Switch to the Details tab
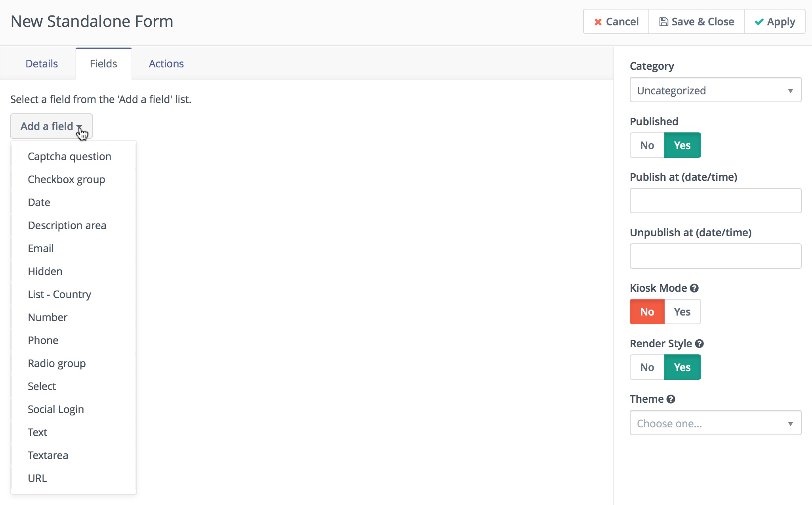 point(42,64)
